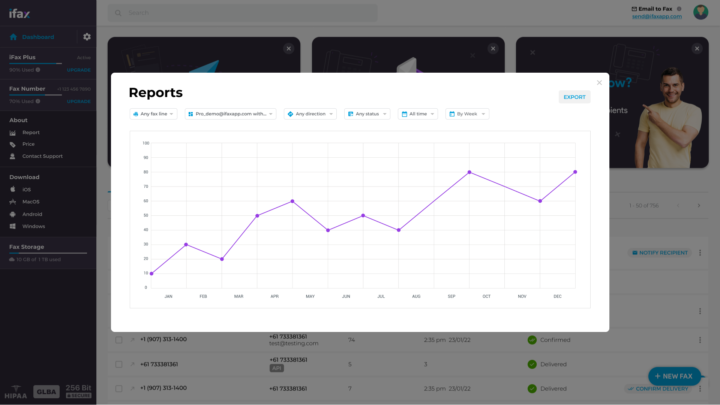720x405 pixels.
Task: Go to previous page of faxes
Action: point(678,206)
